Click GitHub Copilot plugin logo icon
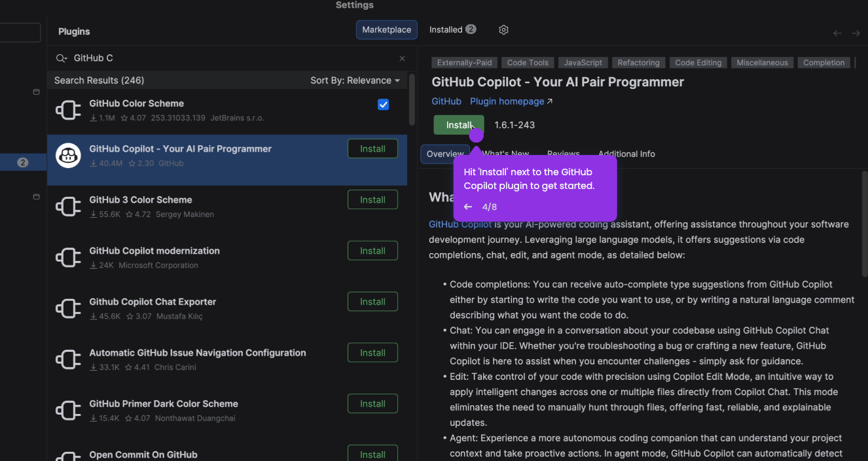The height and width of the screenshot is (461, 868). click(68, 155)
